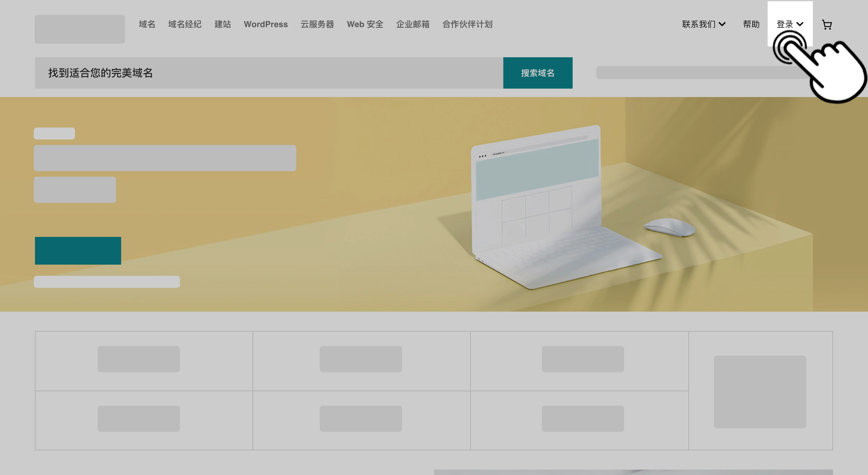Image resolution: width=868 pixels, height=475 pixels.
Task: Select the large rightmost grid tile
Action: pos(760,390)
